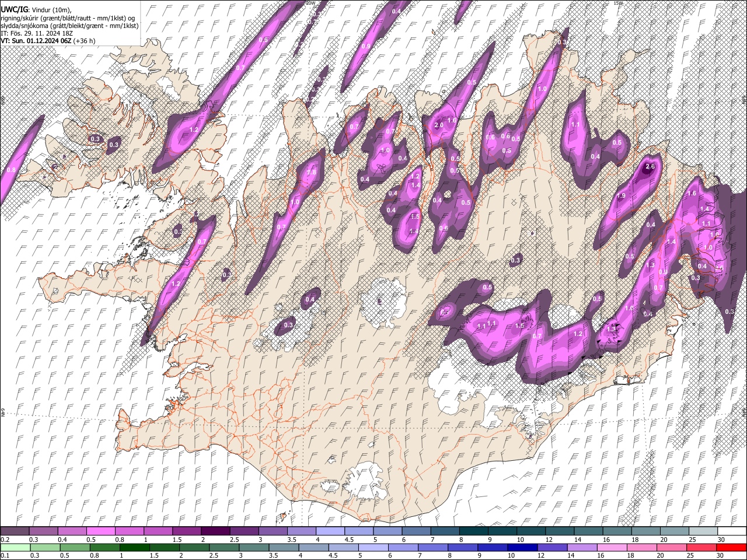The height and width of the screenshot is (560, 747).
Task: Select the darkest green 1–1.5 bottom legend swatch
Action: [x=134, y=547]
